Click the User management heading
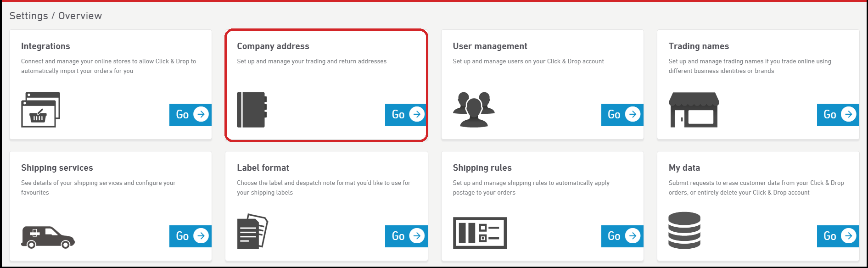The image size is (868, 268). point(490,46)
